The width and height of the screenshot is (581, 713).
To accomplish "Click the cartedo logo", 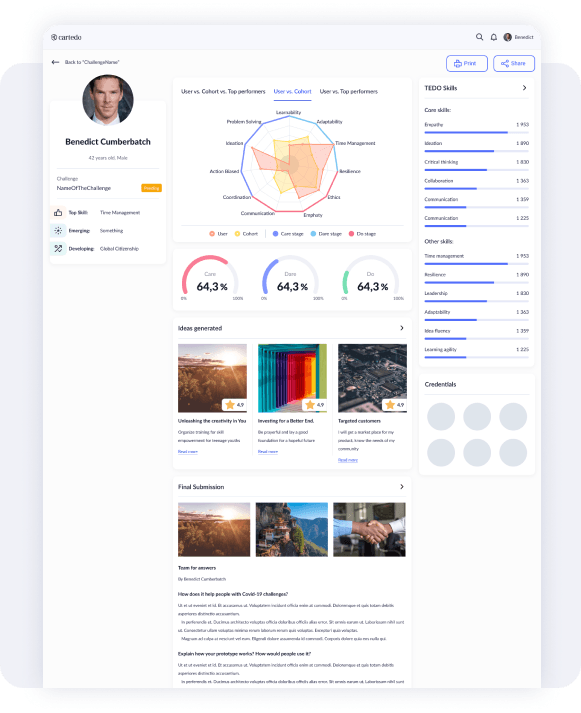I will (66, 37).
